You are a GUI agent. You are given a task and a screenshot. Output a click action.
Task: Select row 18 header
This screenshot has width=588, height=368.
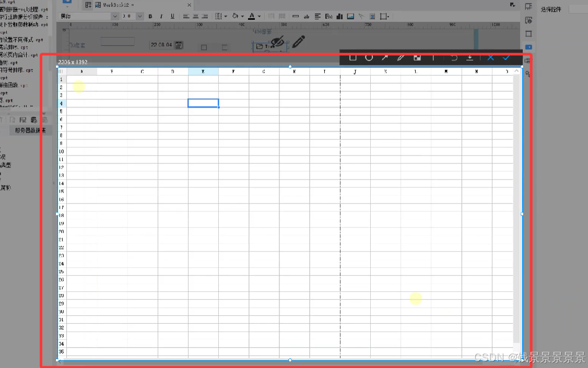coord(62,216)
